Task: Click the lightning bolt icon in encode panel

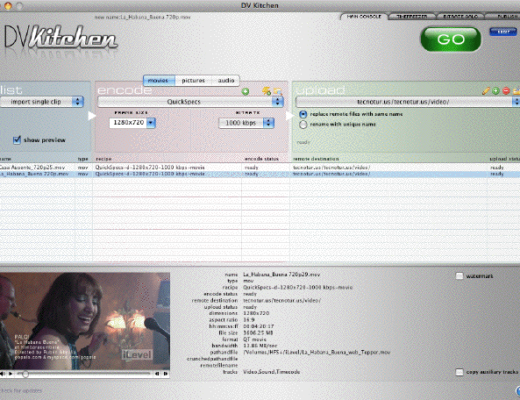Action: (266, 91)
